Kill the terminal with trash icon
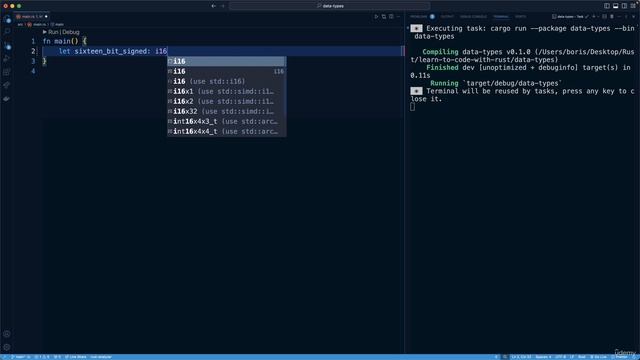The image size is (640, 360). 612,17
